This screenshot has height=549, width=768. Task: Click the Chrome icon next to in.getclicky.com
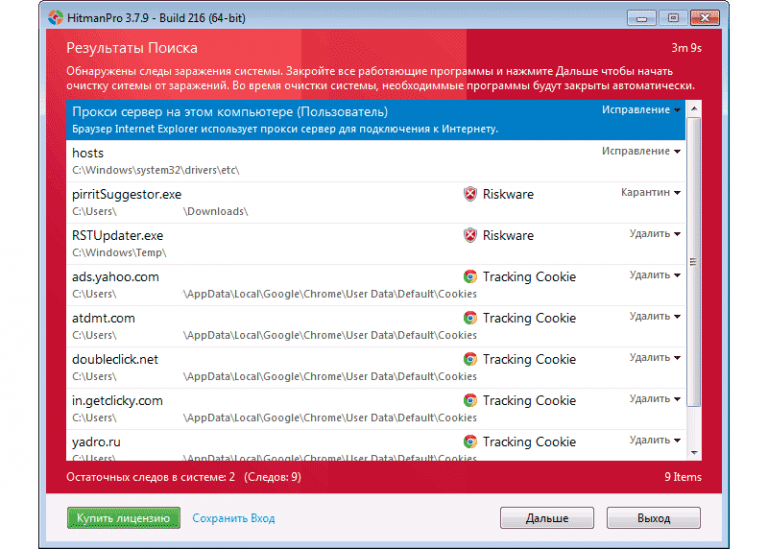pyautogui.click(x=470, y=400)
